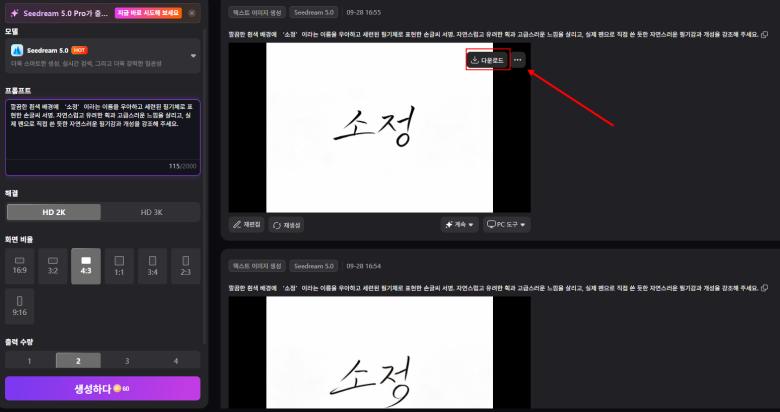The width and height of the screenshot is (780, 412).
Task: Choose the 1:1 aspect ratio
Action: [x=119, y=266]
